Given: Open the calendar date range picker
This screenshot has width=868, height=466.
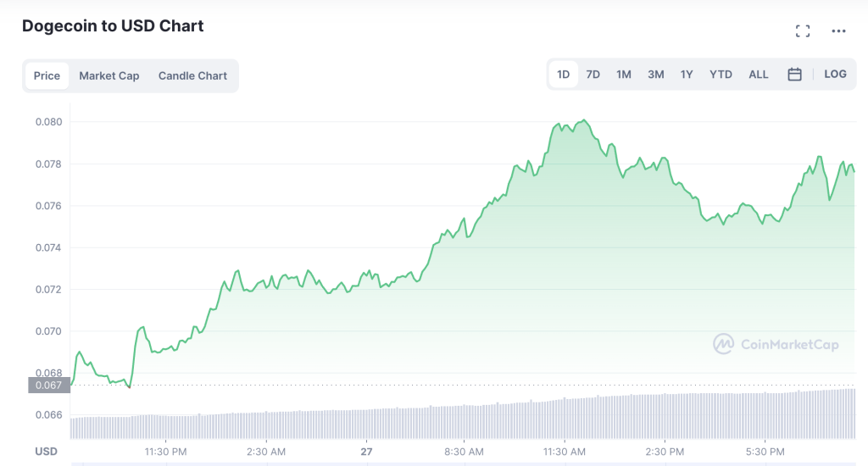Looking at the screenshot, I should pyautogui.click(x=794, y=75).
